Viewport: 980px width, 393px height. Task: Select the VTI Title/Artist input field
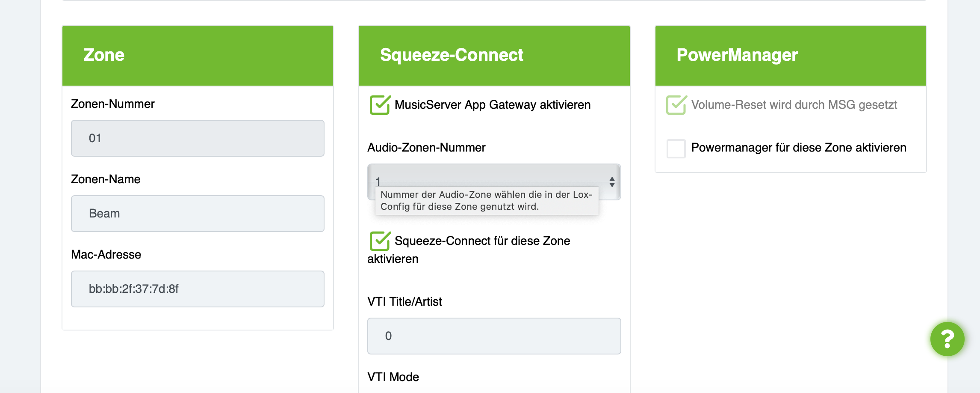pos(494,336)
